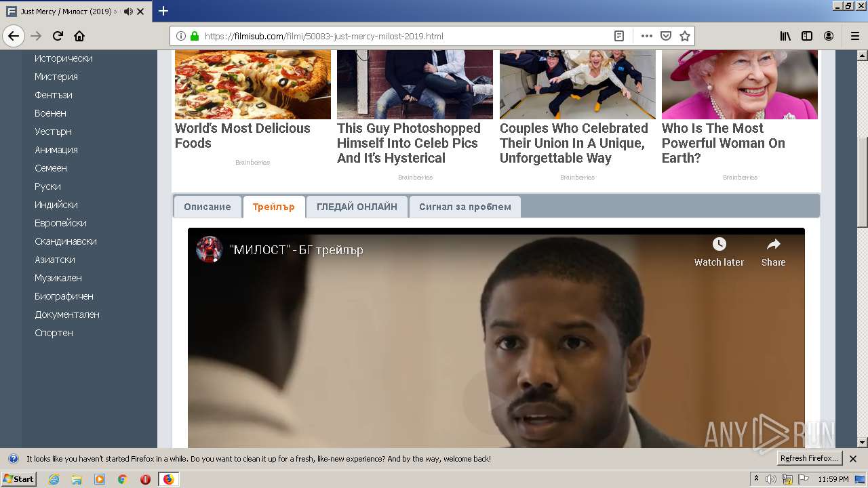
Task: Launch Chrome from taskbar
Action: pos(122,479)
